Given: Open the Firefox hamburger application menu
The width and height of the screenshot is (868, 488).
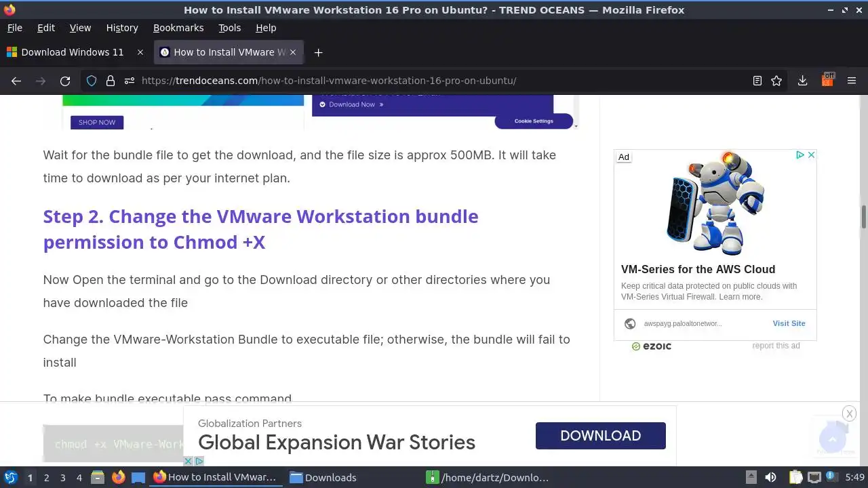Looking at the screenshot, I should click(852, 81).
